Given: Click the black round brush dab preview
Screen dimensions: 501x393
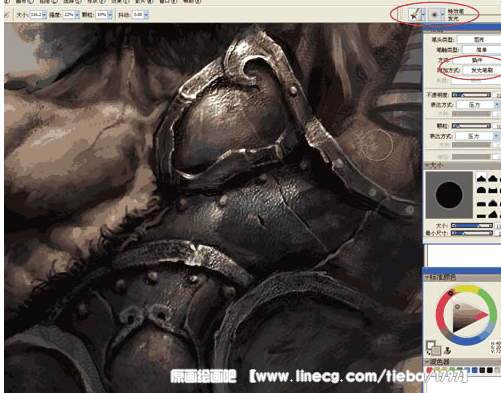Looking at the screenshot, I should click(x=449, y=195).
